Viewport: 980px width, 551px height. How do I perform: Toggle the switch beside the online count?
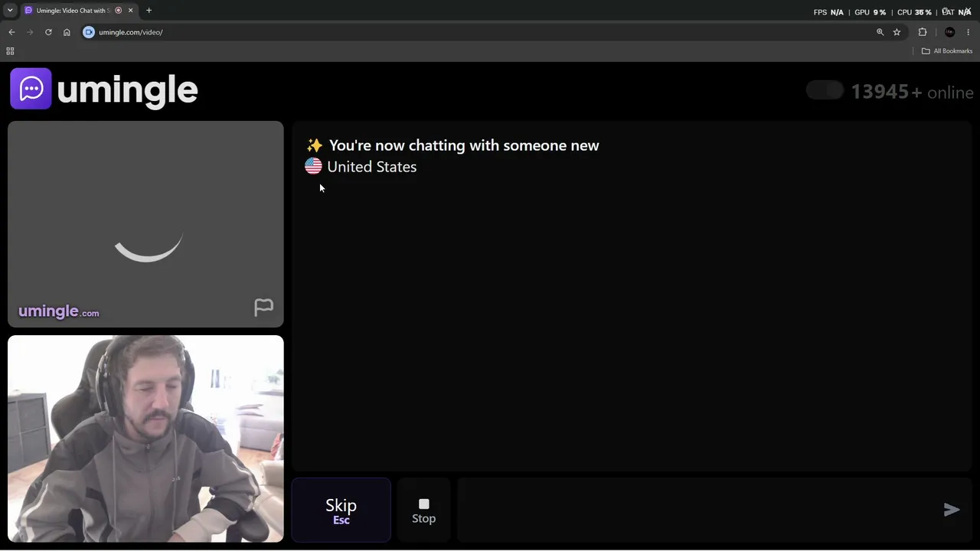[x=825, y=91]
